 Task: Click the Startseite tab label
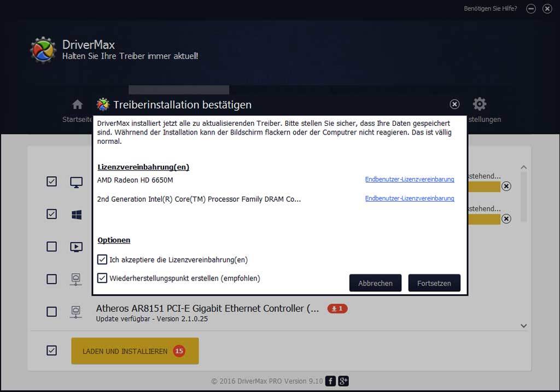(77, 119)
